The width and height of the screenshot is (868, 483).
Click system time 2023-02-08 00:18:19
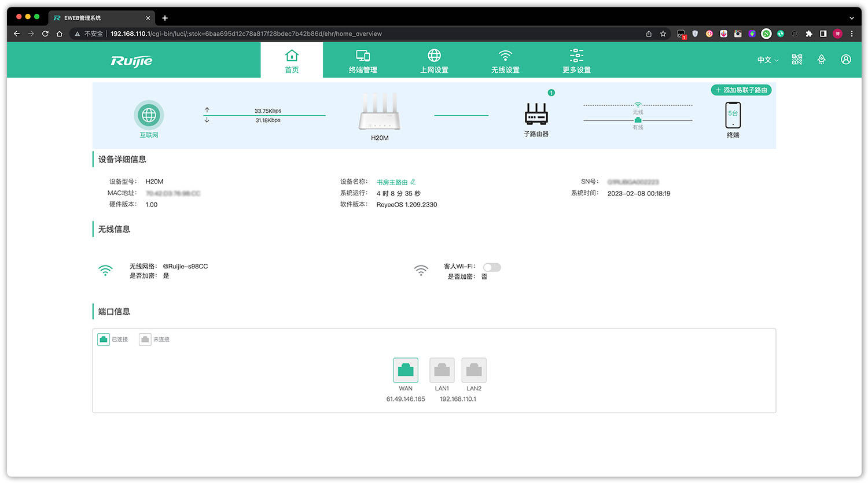coord(639,194)
